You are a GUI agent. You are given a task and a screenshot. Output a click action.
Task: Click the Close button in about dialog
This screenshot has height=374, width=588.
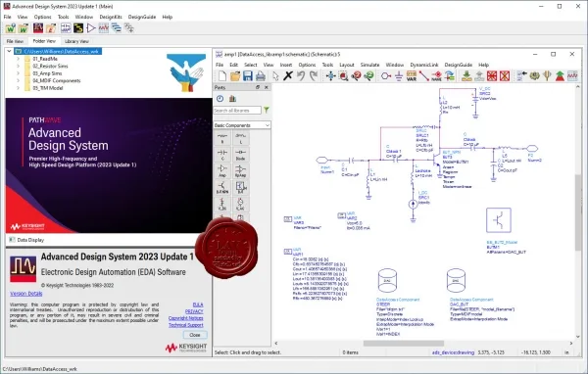(x=195, y=335)
